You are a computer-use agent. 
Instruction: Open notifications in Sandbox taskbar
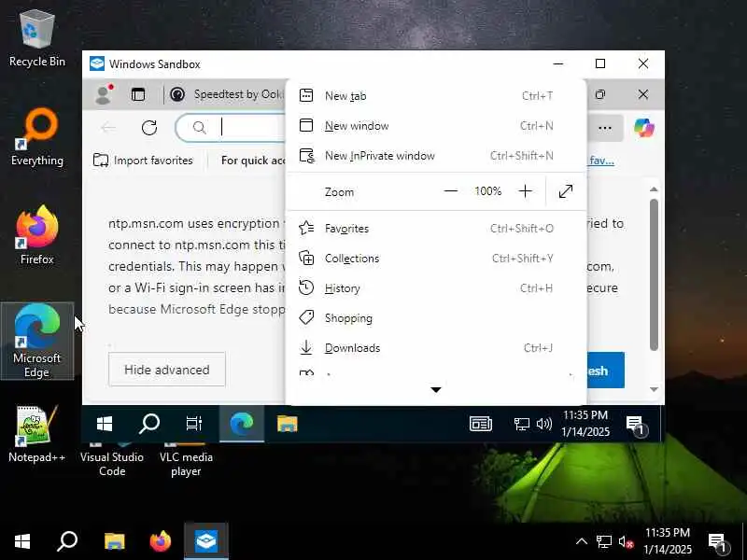tap(636, 425)
